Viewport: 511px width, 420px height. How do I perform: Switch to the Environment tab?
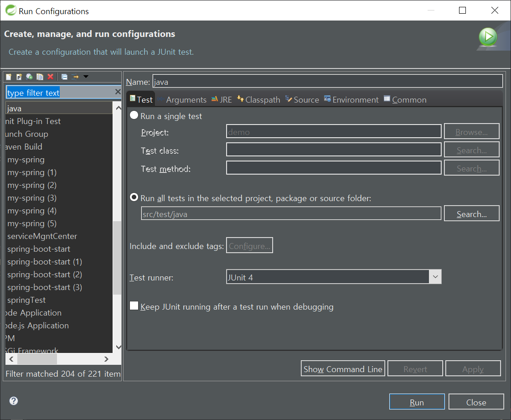click(x=351, y=99)
